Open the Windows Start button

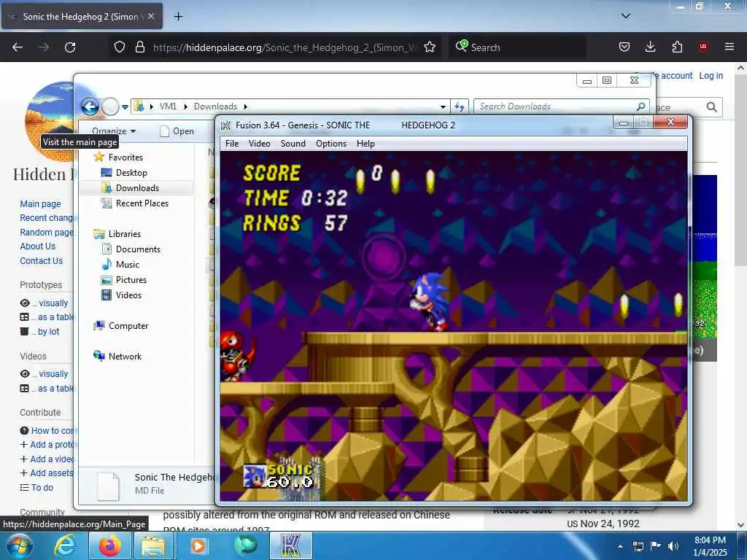19,545
